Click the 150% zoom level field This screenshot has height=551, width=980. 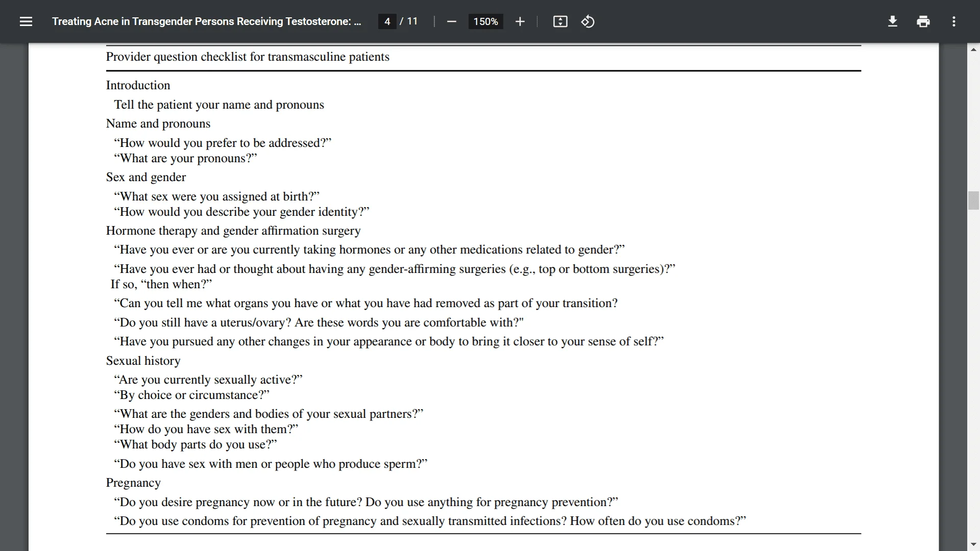(485, 21)
